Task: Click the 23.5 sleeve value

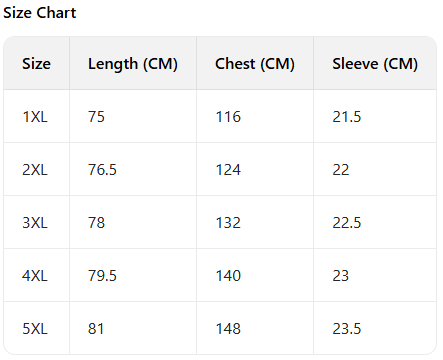Action: 347,329
